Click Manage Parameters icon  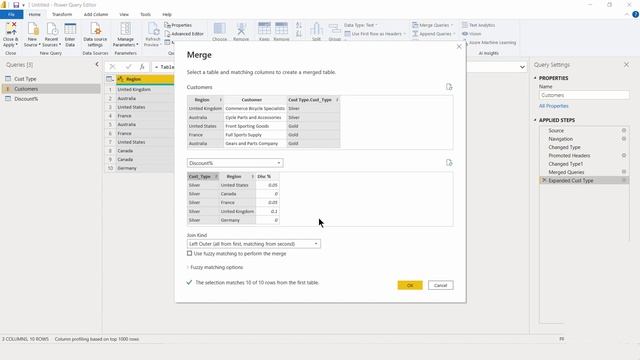click(126, 35)
